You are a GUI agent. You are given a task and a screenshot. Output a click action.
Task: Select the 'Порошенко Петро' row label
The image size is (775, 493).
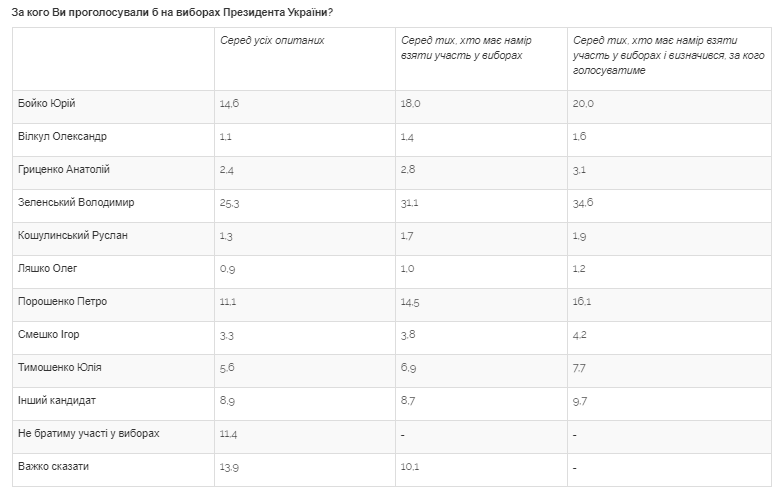63,301
